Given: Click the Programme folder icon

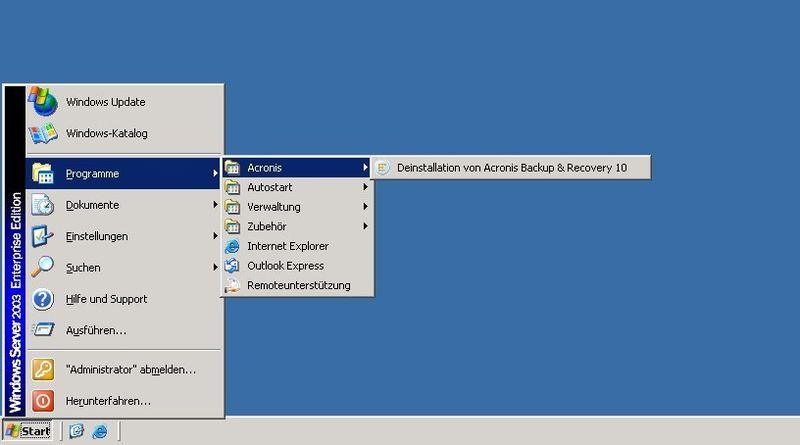Looking at the screenshot, I should [x=43, y=174].
